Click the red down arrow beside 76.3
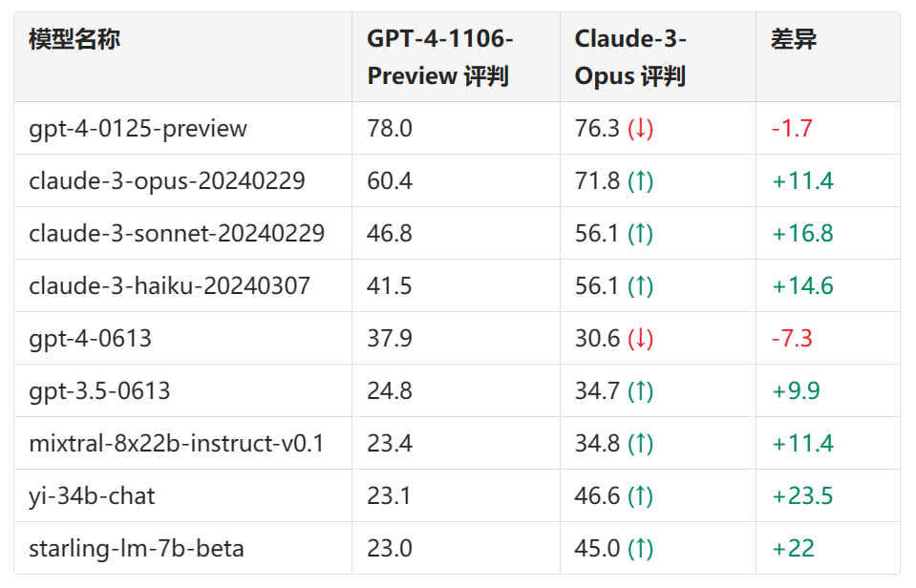This screenshot has height=588, width=916. [640, 129]
